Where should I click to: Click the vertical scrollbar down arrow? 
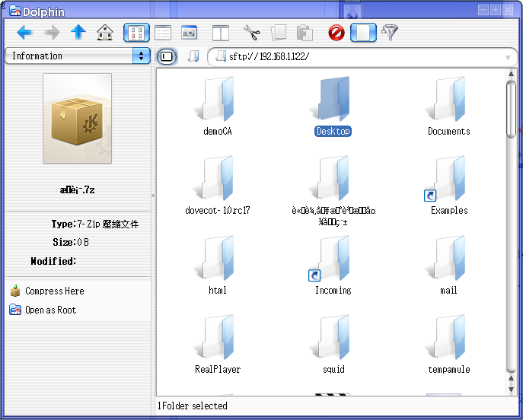tap(511, 390)
